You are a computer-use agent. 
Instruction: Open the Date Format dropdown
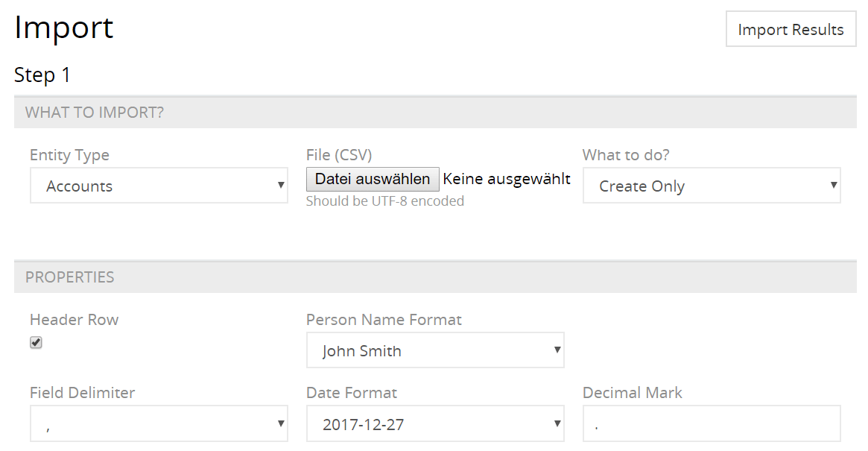point(435,424)
